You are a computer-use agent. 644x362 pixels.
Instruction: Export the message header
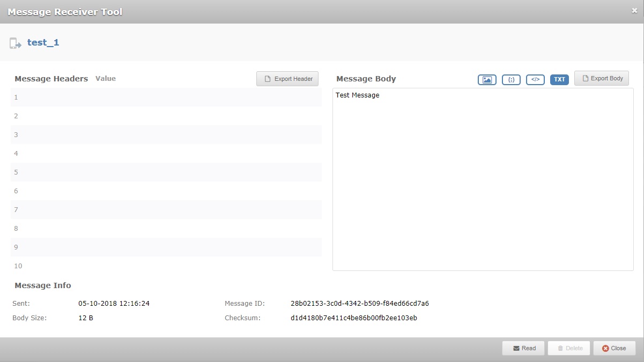coord(287,78)
